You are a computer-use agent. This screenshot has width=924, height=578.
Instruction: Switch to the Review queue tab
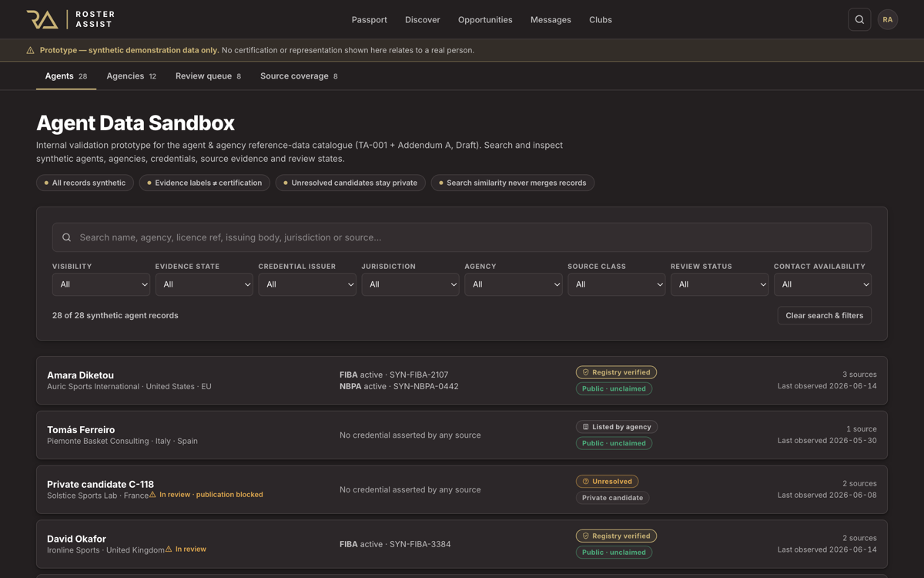tap(208, 76)
